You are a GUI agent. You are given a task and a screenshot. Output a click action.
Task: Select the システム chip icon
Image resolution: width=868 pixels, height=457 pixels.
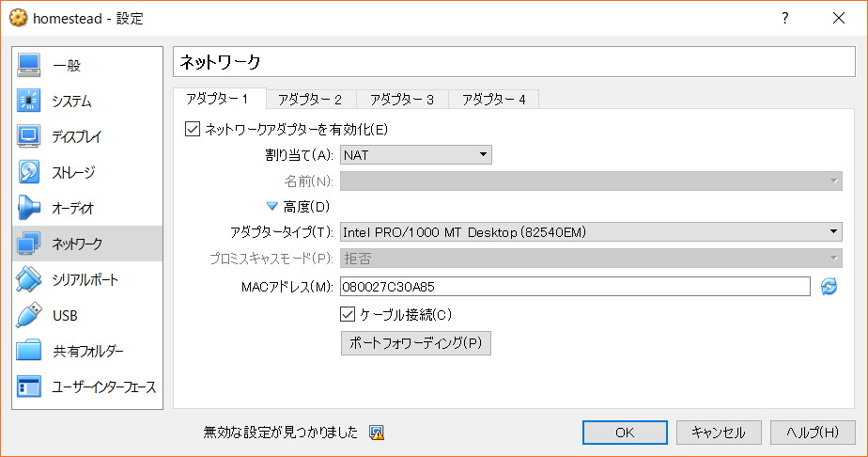pos(28,101)
